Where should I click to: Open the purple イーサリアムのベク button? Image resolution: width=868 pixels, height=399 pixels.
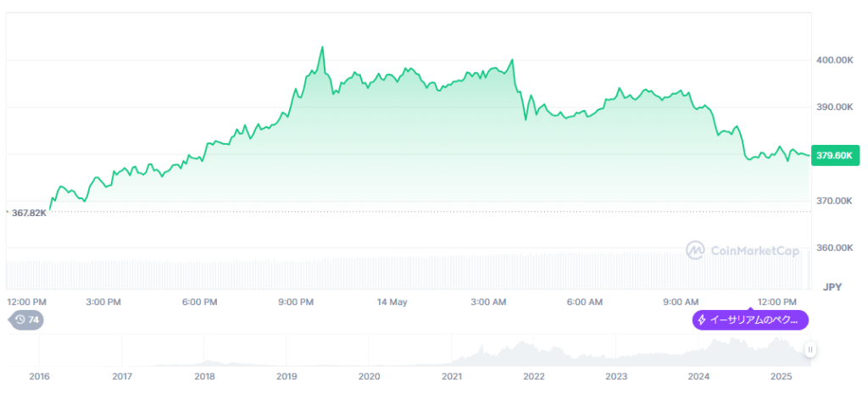[750, 320]
